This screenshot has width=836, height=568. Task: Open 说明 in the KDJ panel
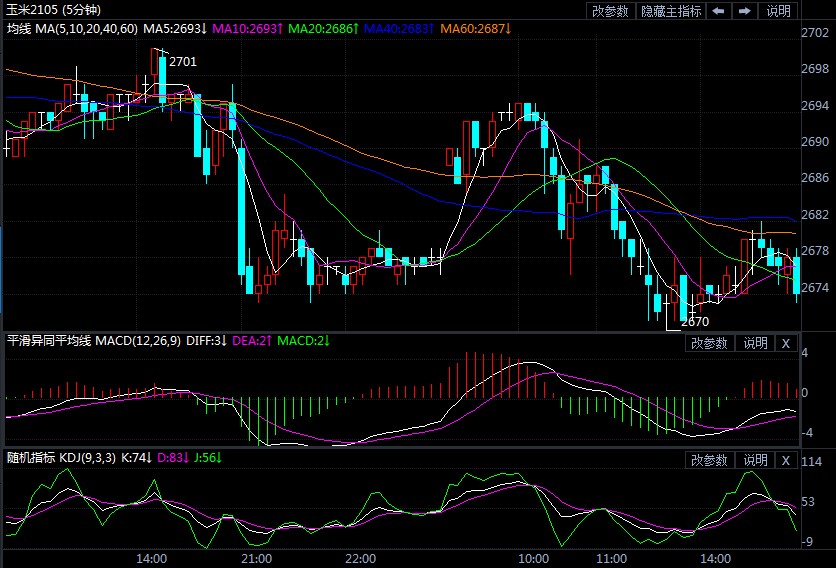coord(753,460)
